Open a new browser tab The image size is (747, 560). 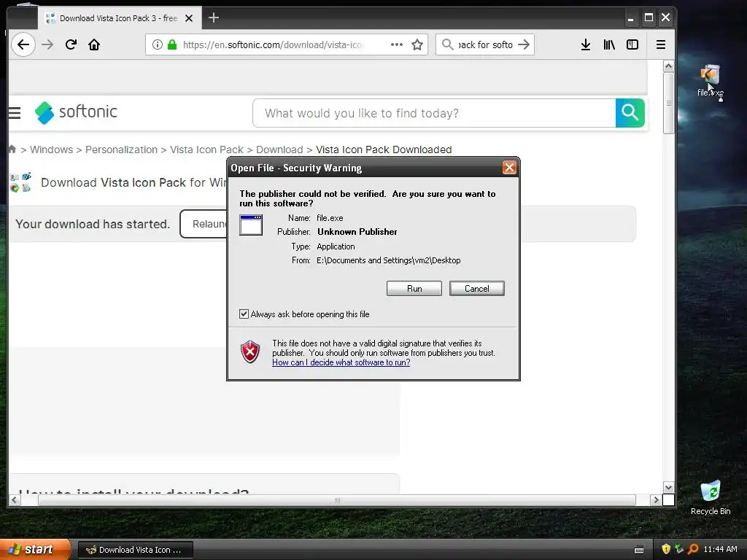[214, 18]
